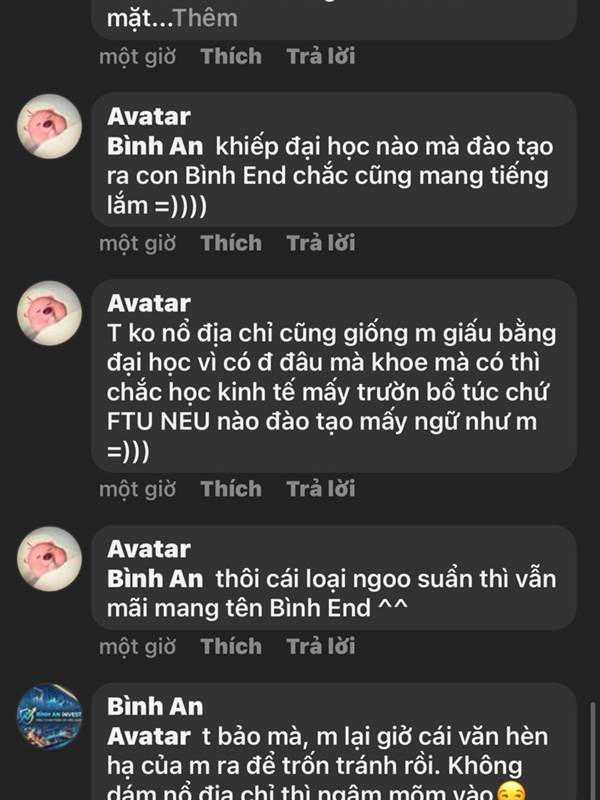Open Avatar username on 'ngoo suẩn' comment

tap(148, 549)
